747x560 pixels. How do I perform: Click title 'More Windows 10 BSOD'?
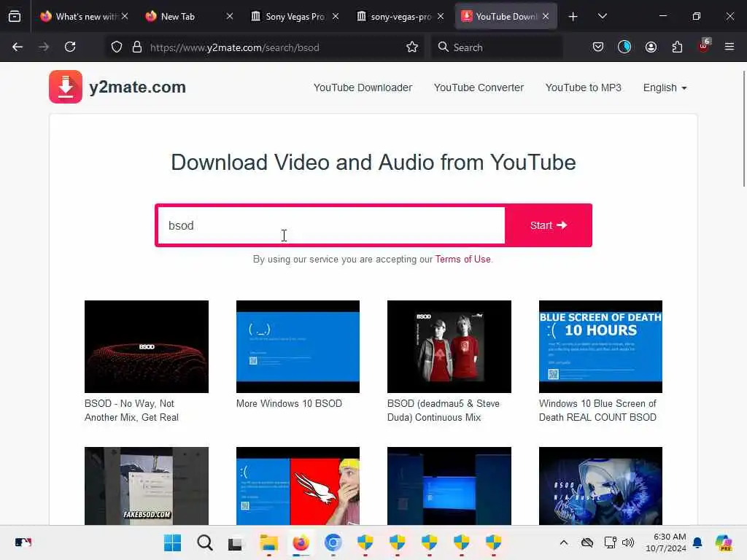pos(289,403)
